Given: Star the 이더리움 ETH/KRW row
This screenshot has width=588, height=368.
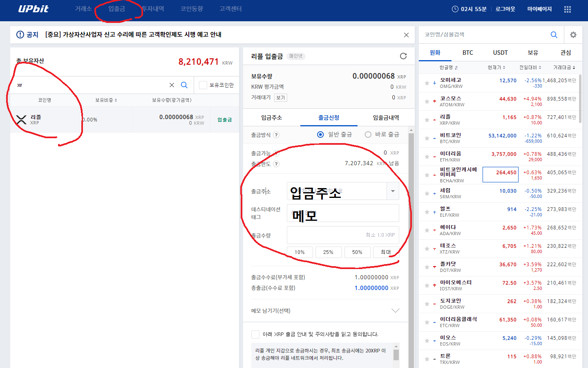Looking at the screenshot, I should 427,157.
